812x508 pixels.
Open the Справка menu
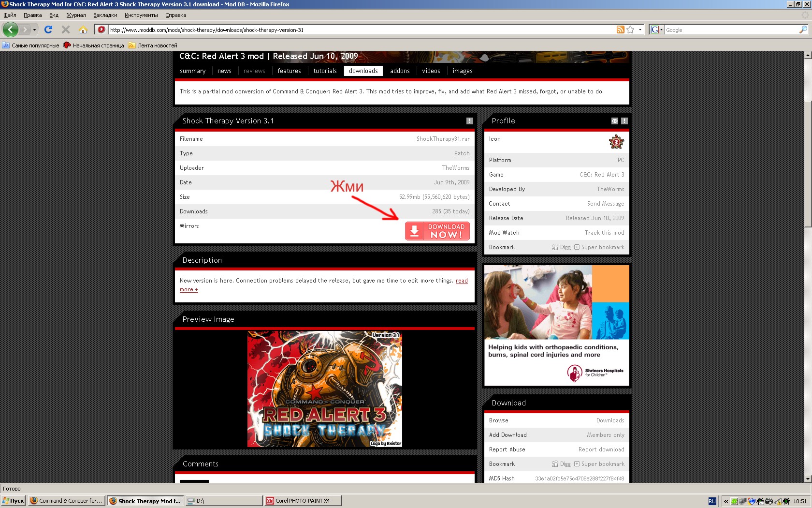coord(176,15)
